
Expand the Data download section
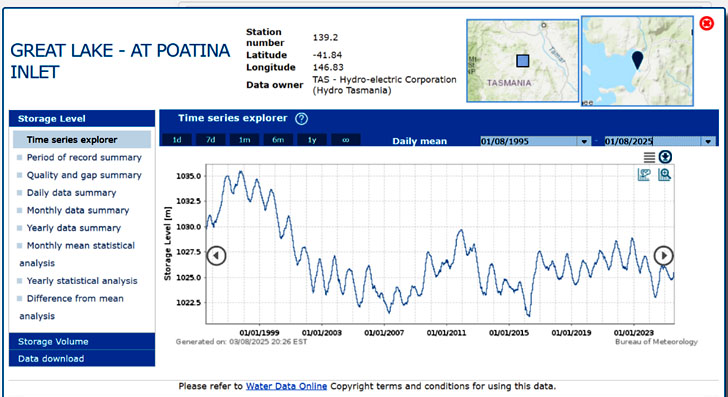[82, 358]
